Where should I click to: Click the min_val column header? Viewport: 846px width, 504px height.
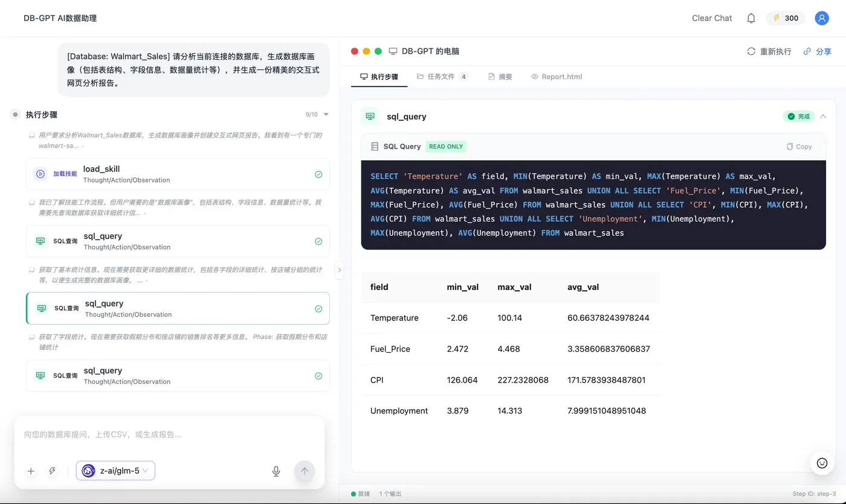(x=463, y=287)
